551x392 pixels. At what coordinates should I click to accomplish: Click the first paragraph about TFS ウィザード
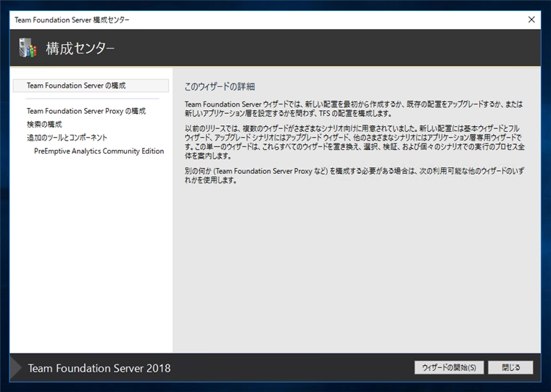354,109
